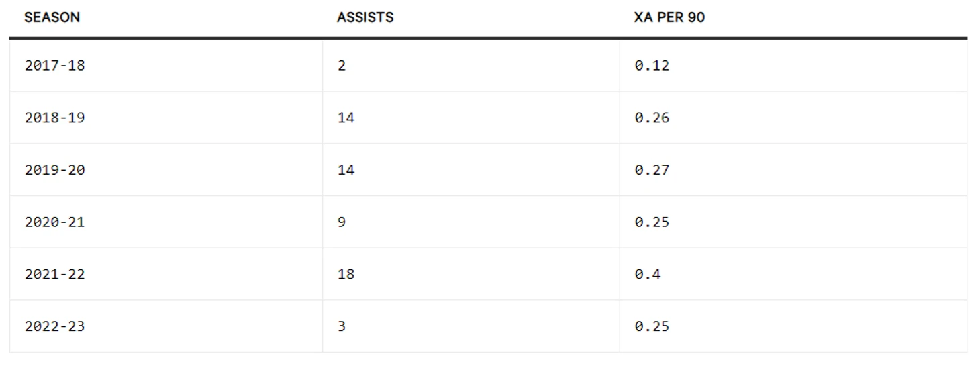Select the 2022-23 season cell
Image resolution: width=980 pixels, height=372 pixels.
point(55,327)
